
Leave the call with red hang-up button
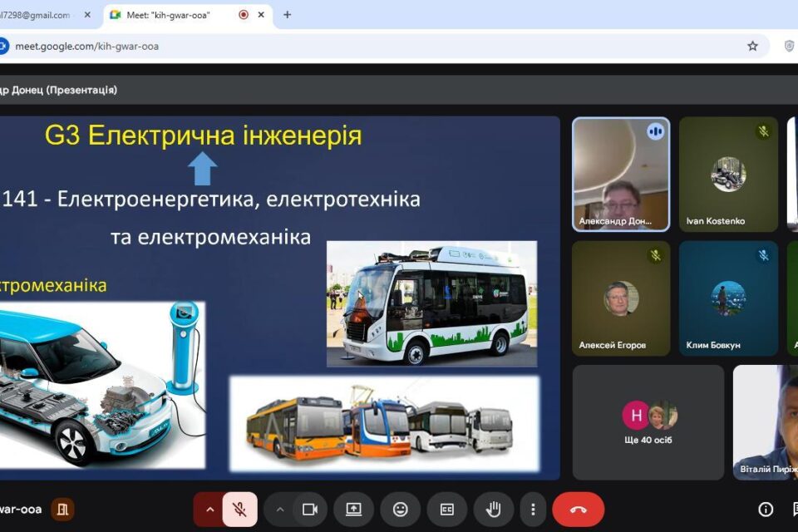click(579, 509)
